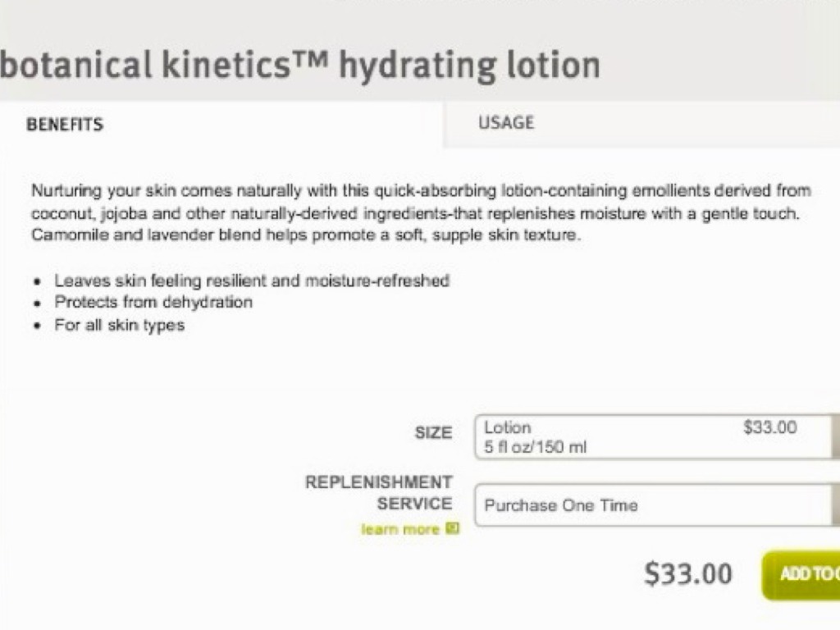Switch to the USAGE tab
Screen dimensions: 840x630
coord(506,123)
